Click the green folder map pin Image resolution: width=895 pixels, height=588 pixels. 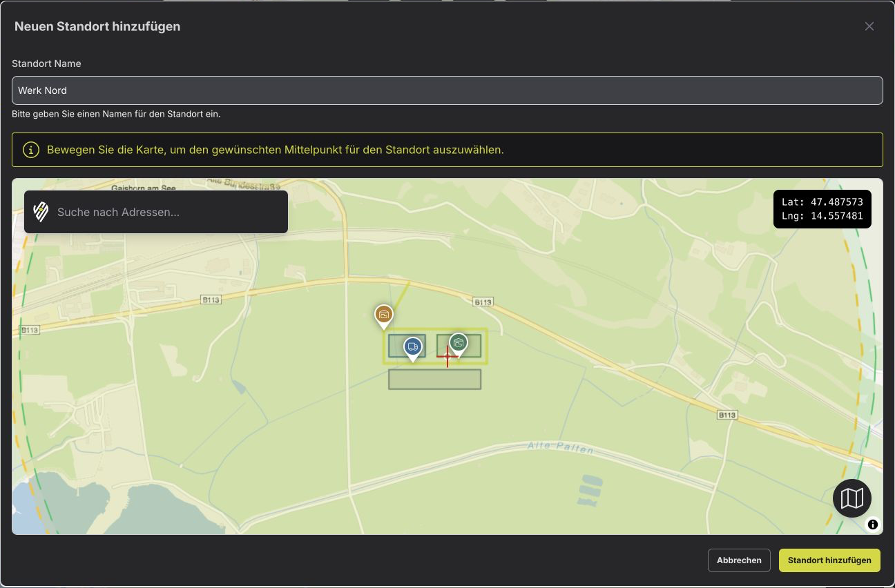click(x=459, y=344)
